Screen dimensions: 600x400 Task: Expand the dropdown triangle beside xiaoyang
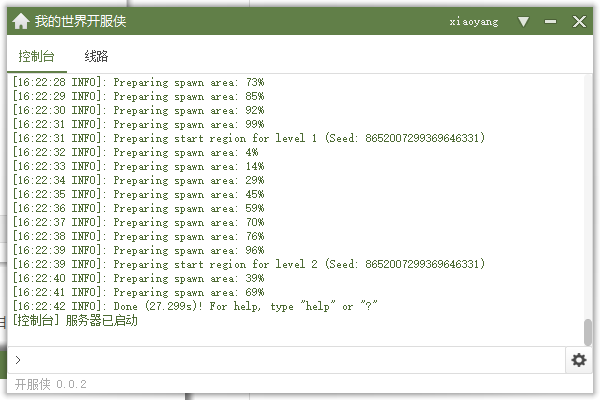523,21
